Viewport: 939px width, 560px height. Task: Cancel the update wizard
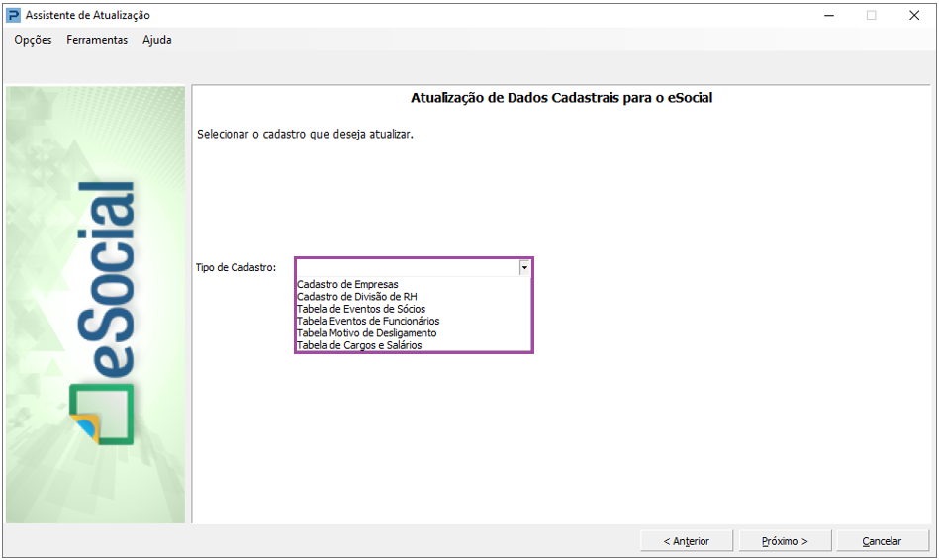pos(882,541)
